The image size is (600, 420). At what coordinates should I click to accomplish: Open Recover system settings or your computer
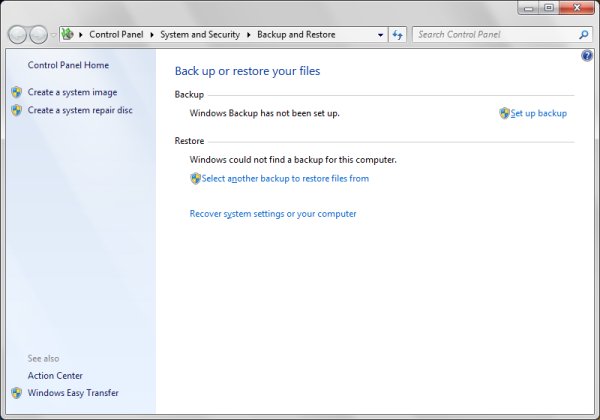pos(273,214)
